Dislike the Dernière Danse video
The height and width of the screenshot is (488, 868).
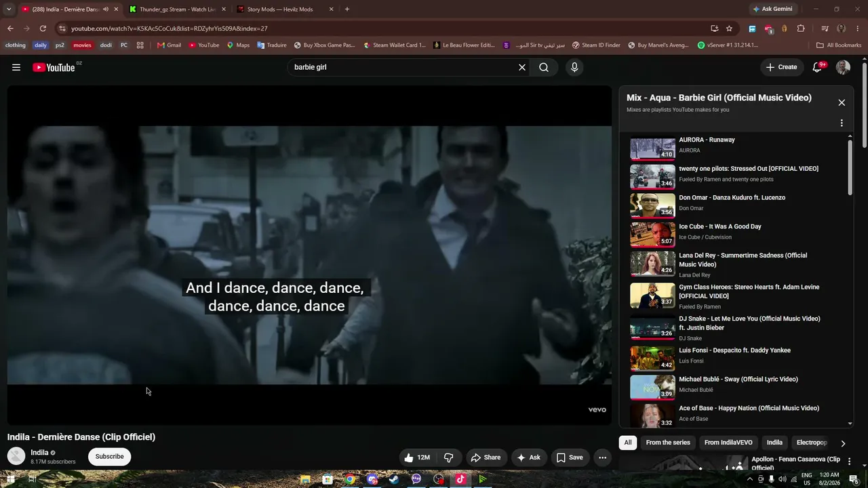[x=448, y=457]
